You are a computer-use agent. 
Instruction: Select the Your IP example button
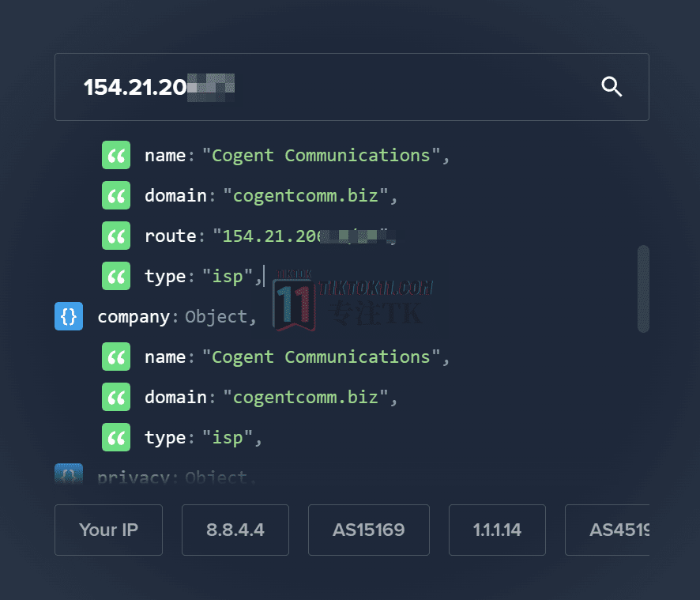[108, 530]
